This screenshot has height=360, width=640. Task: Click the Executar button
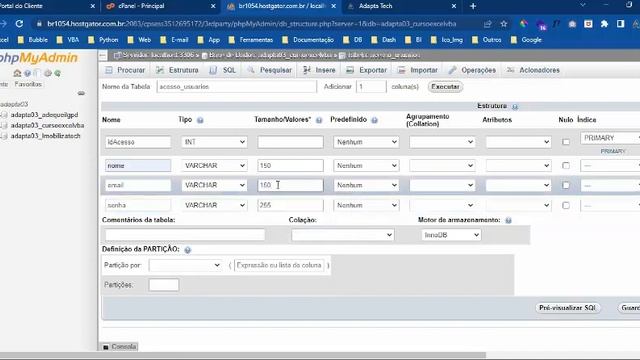tap(445, 87)
